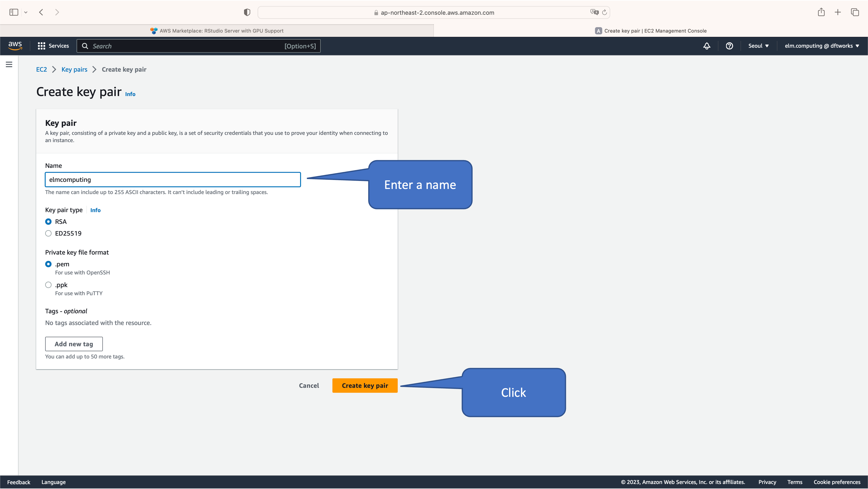The height and width of the screenshot is (489, 868).
Task: Show the tab overview icon
Action: point(855,12)
